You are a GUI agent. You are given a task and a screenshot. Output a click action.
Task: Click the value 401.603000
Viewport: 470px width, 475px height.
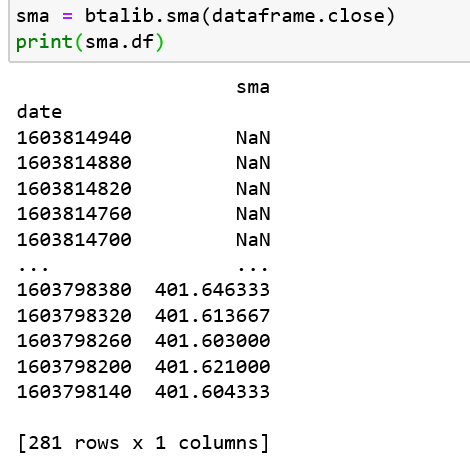pyautogui.click(x=212, y=341)
